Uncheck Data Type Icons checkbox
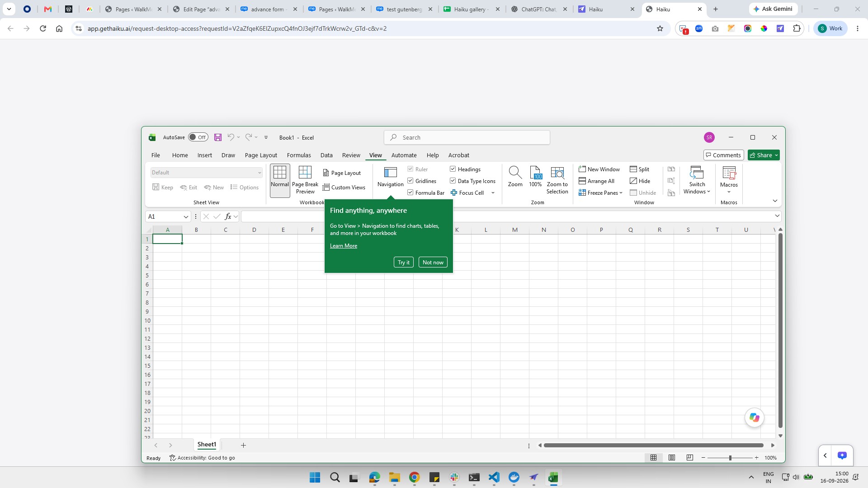The width and height of the screenshot is (868, 488). [x=453, y=181]
